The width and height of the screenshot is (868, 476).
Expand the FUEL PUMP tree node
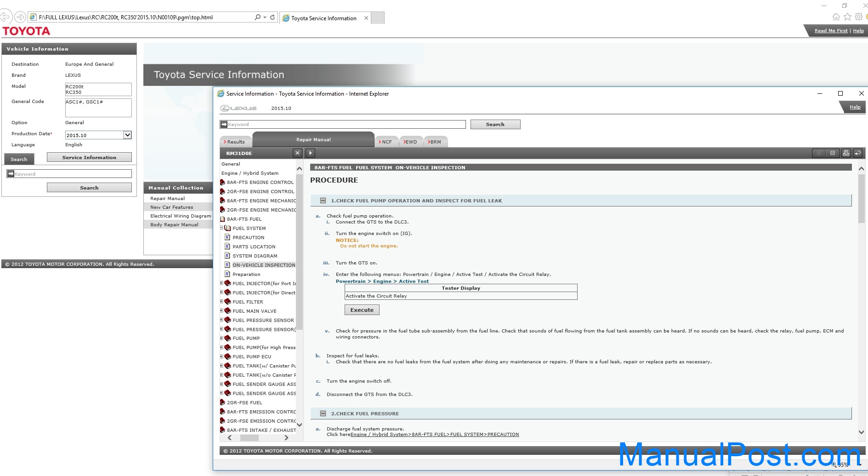(221, 338)
